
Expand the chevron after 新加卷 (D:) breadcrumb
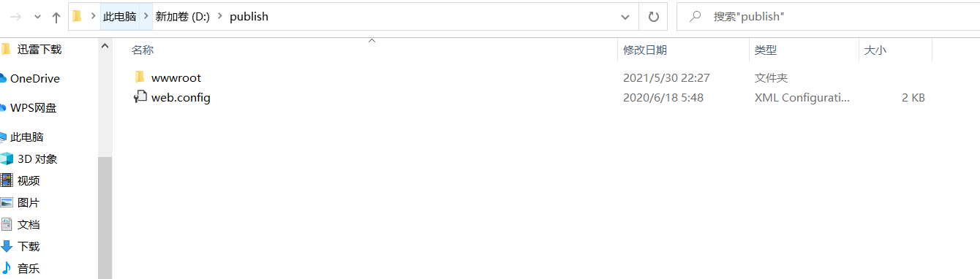[219, 17]
